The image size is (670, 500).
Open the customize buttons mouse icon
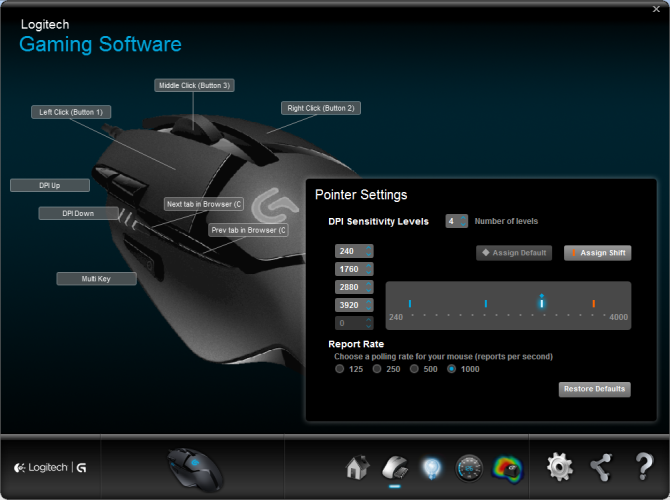tap(395, 468)
